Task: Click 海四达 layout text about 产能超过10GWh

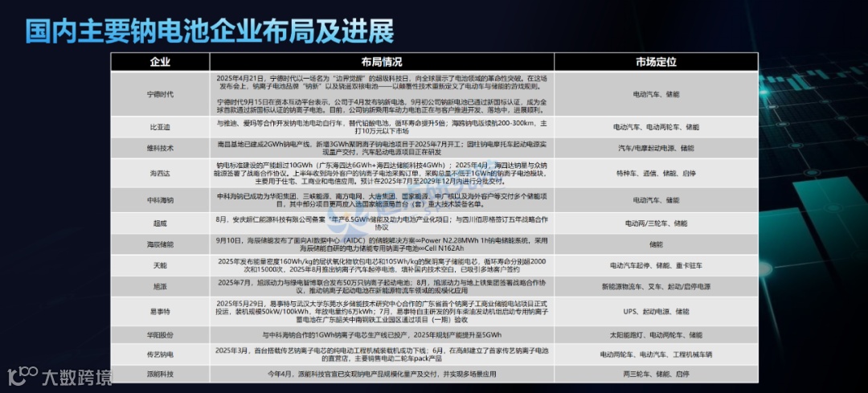Action: [x=382, y=174]
